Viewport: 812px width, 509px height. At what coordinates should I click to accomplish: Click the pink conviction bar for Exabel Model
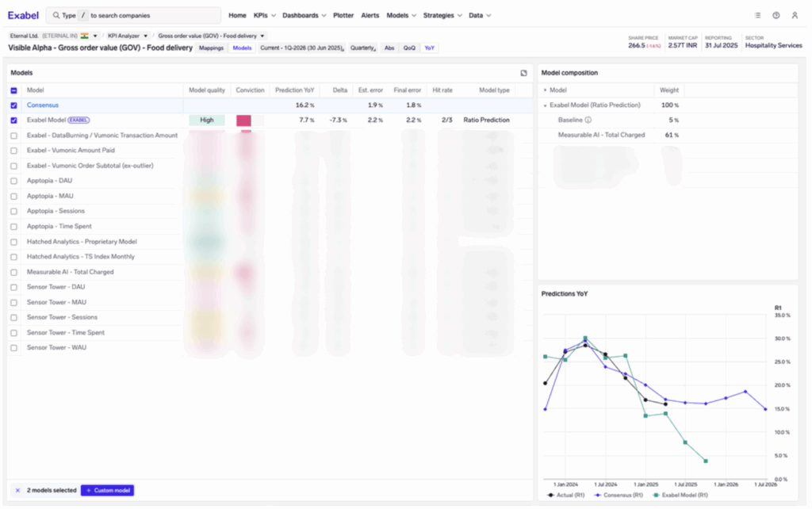(x=244, y=121)
